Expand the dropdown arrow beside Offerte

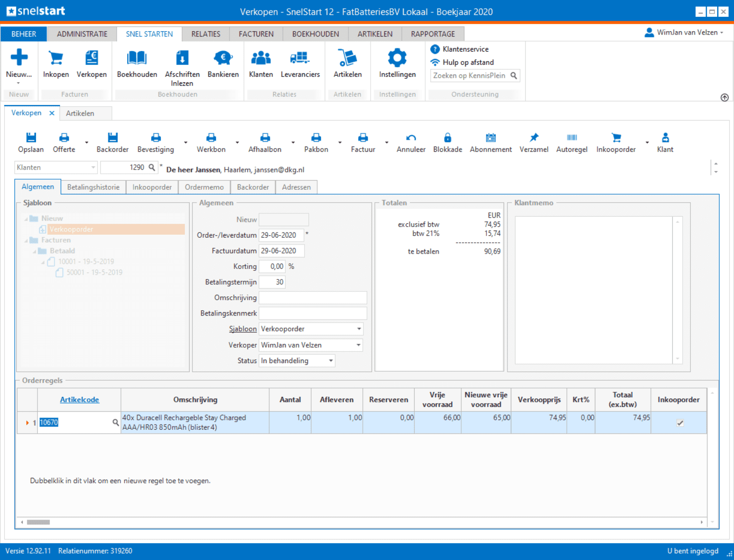tap(86, 143)
